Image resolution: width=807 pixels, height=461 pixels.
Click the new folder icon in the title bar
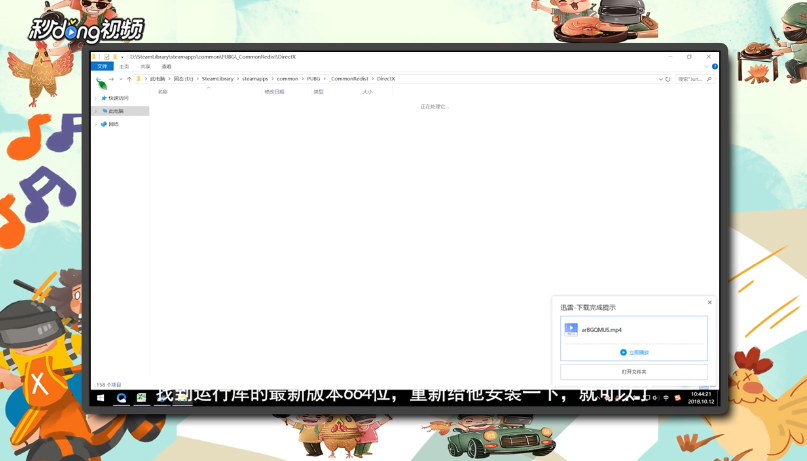115,57
